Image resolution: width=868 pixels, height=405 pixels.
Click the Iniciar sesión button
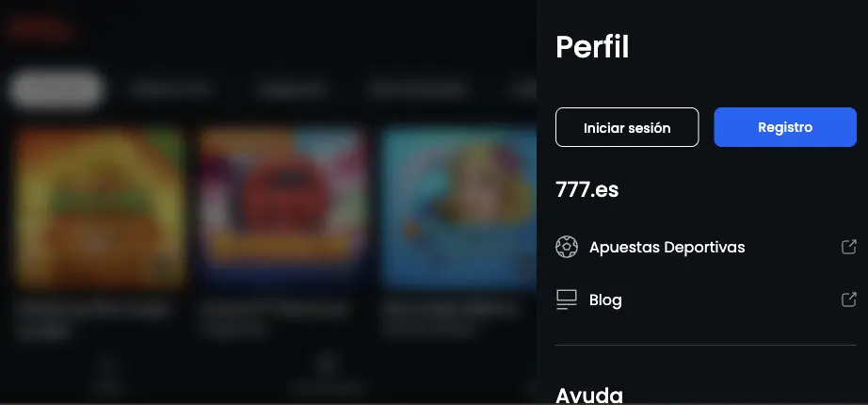[627, 127]
